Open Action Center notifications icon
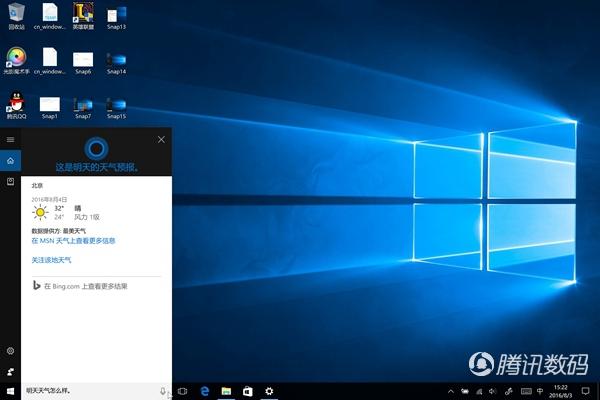 click(x=585, y=391)
